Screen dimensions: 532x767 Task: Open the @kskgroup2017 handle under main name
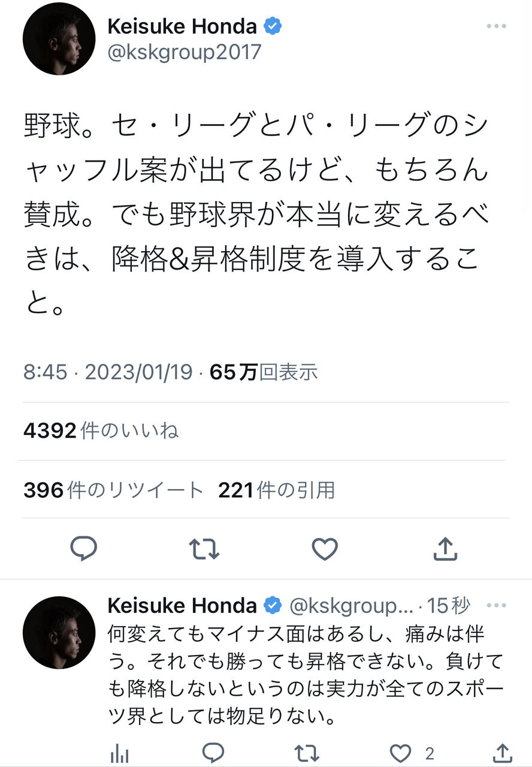coord(185,52)
